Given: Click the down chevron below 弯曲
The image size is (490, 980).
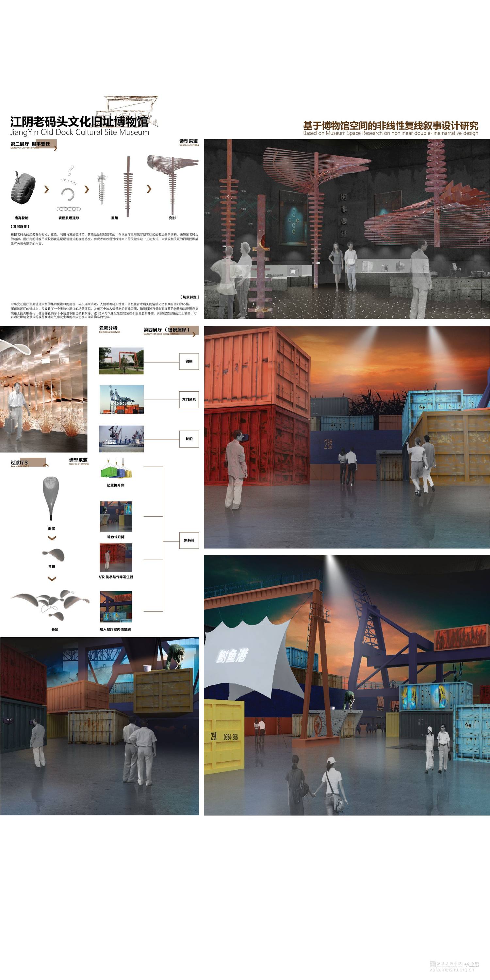Looking at the screenshot, I should click(52, 579).
